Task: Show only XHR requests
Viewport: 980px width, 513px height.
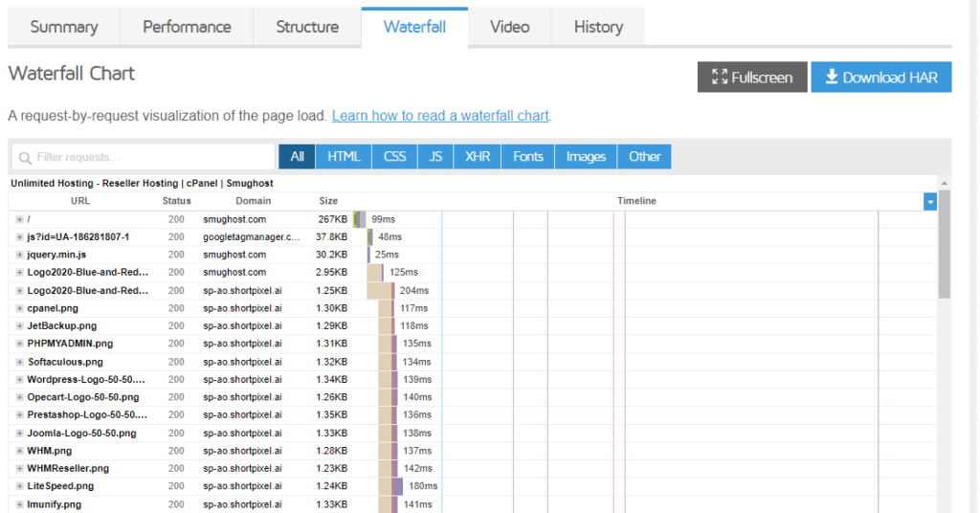Action: pyautogui.click(x=477, y=157)
